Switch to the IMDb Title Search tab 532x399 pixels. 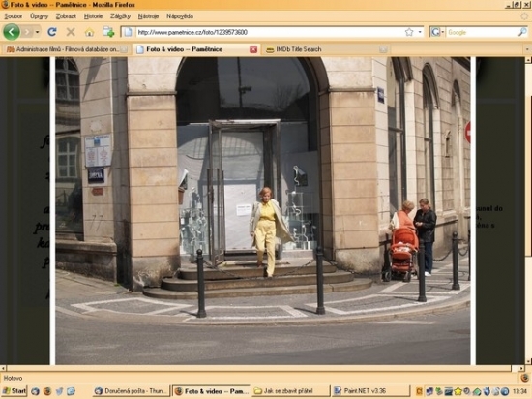pos(326,49)
